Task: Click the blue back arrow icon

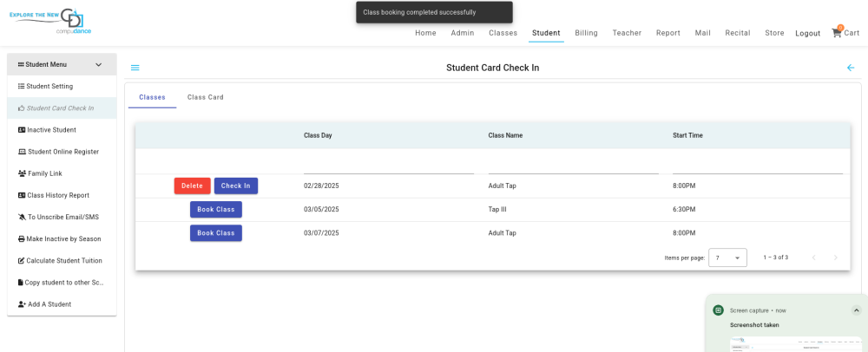Action: click(851, 68)
